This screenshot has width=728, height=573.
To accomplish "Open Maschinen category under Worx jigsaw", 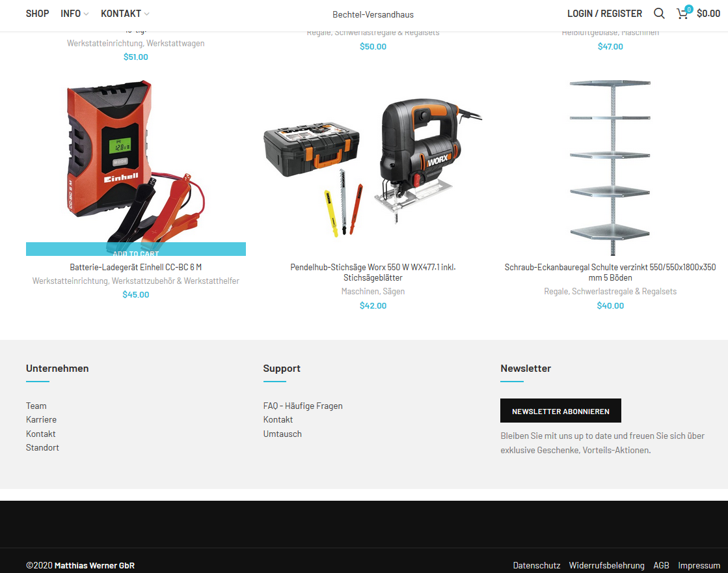I will 360,291.
